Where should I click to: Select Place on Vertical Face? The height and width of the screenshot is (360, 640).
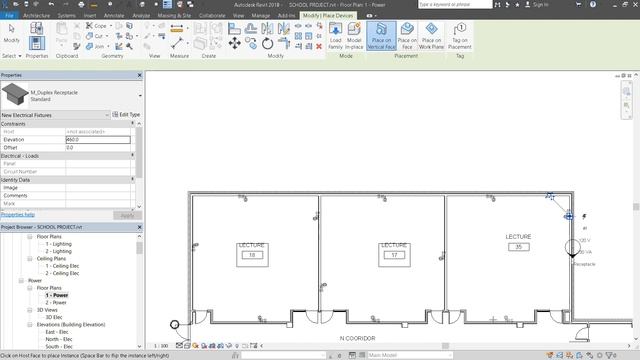pyautogui.click(x=381, y=36)
